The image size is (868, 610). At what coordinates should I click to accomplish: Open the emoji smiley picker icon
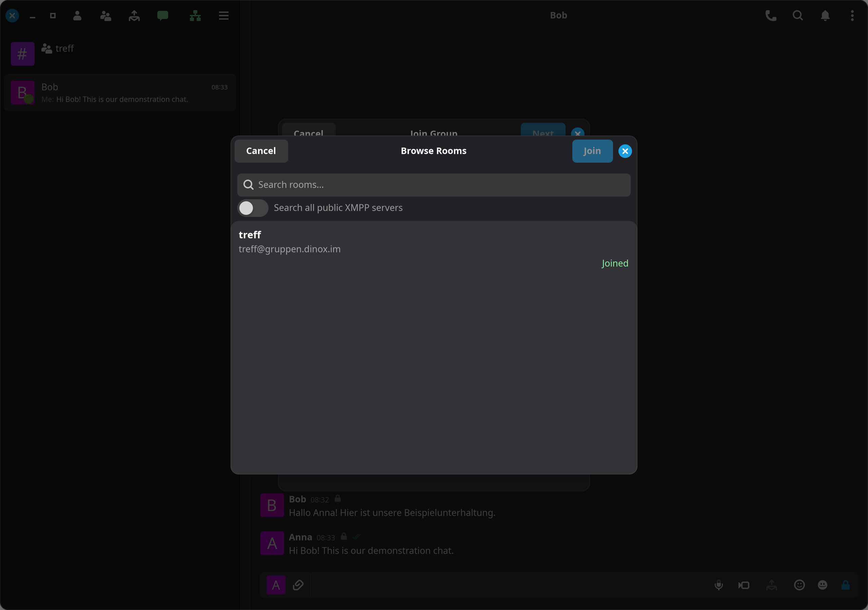[799, 585]
